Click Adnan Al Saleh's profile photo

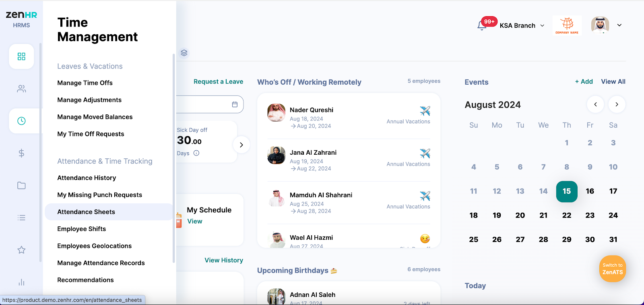(277, 297)
